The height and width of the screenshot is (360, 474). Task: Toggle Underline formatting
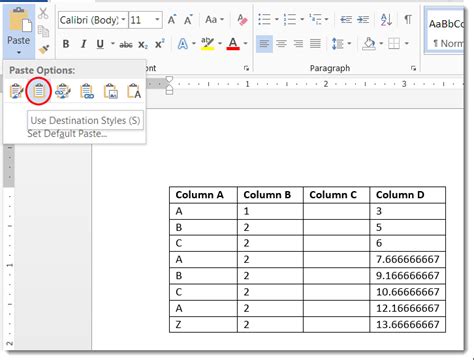pyautogui.click(x=100, y=44)
